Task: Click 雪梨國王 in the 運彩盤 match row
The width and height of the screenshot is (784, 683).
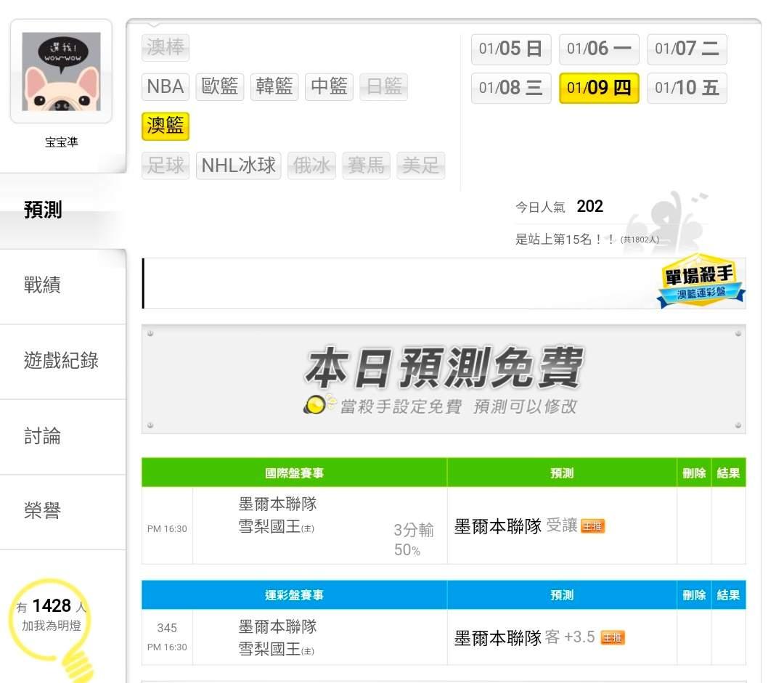Action: tap(276, 649)
